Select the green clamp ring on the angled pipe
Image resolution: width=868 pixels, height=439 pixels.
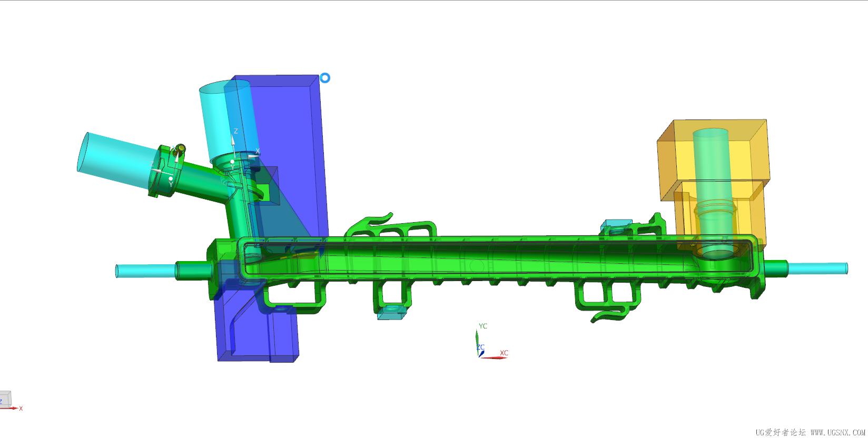[166, 172]
